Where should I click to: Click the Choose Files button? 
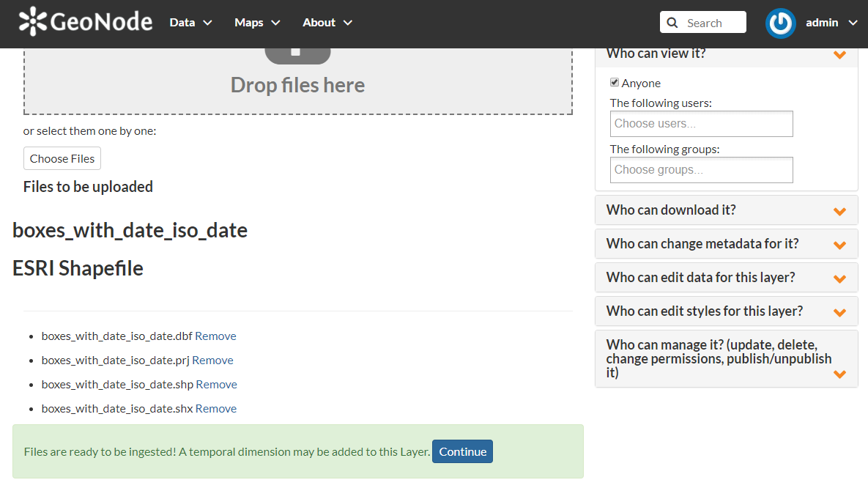coord(62,158)
